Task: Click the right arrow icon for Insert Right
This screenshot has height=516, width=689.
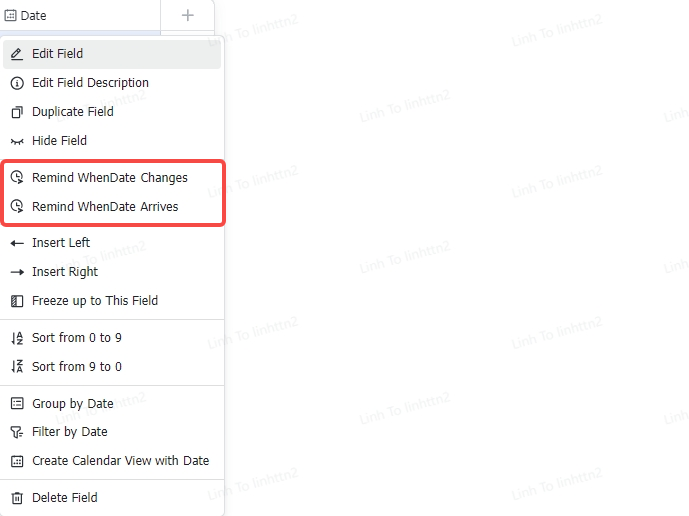Action: (x=16, y=272)
